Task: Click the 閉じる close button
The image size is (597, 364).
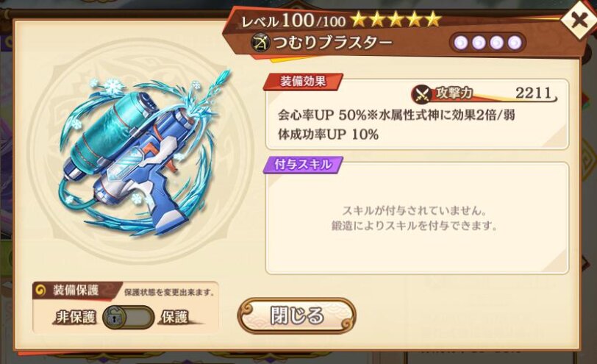Action: coord(296,315)
